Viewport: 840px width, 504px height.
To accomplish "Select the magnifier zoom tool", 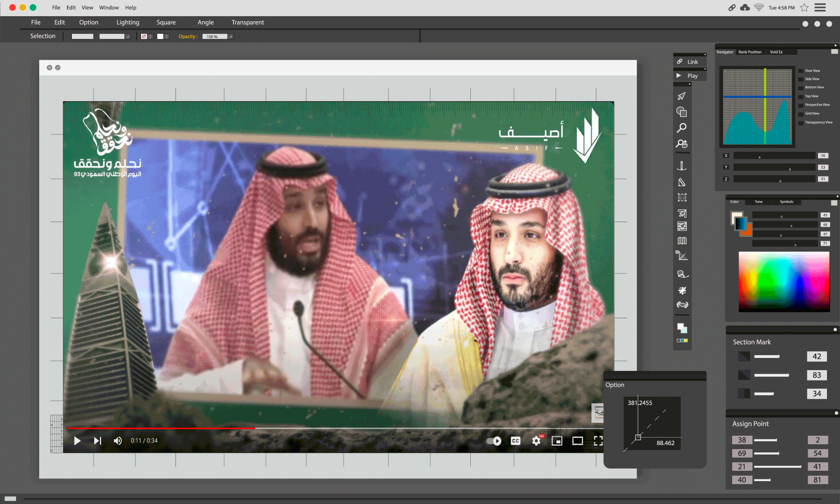I will coord(681,128).
